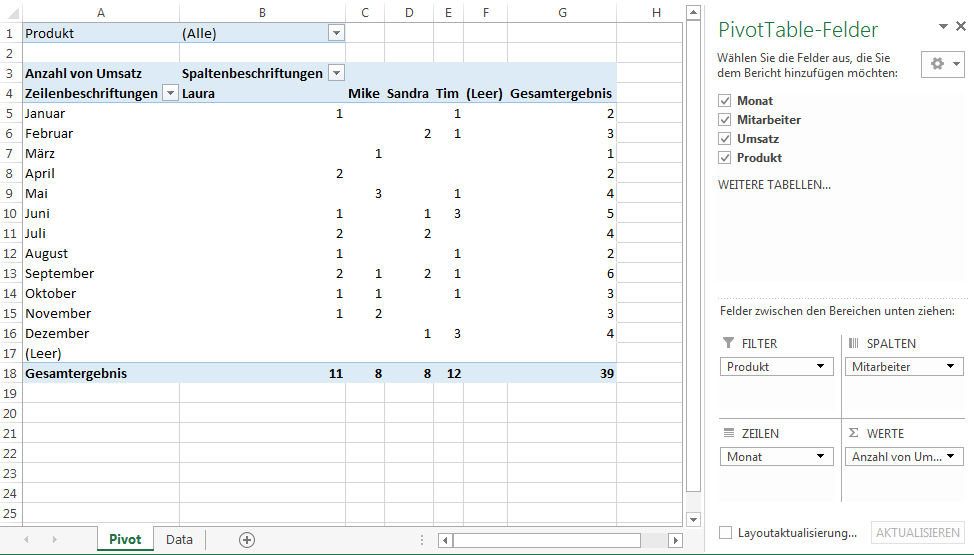This screenshot has width=974, height=555.
Task: Add a new sheet with the plus icon
Action: (247, 539)
